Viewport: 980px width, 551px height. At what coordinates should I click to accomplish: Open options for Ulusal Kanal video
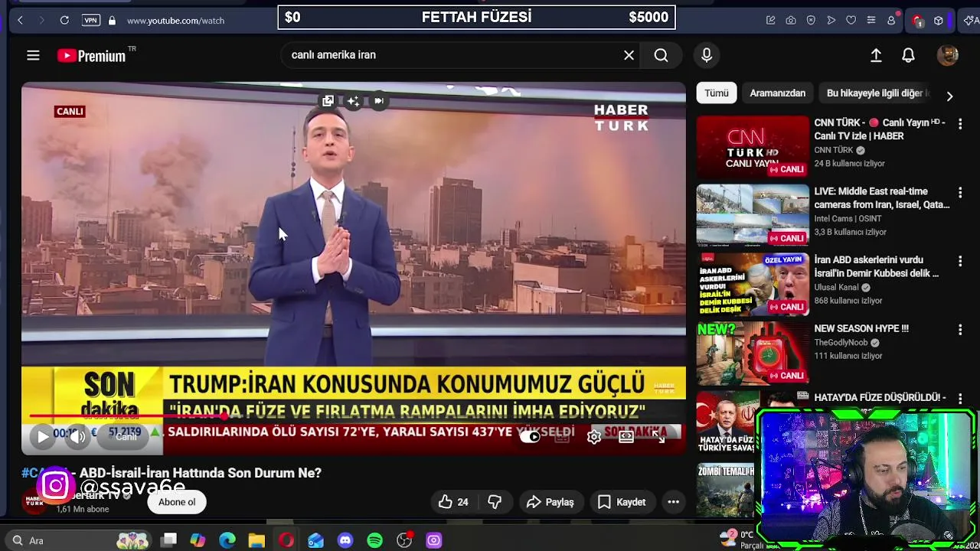point(960,261)
